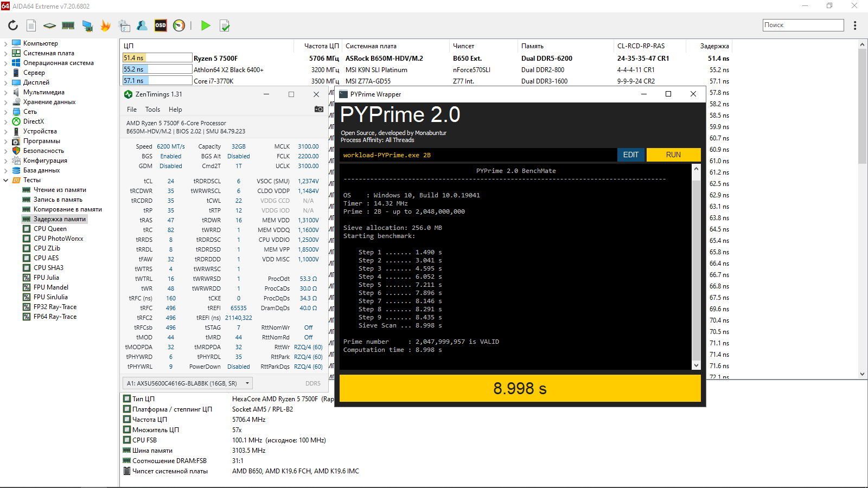This screenshot has height=488, width=868.
Task: Expand the Дисплей tree node
Action: pos(6,82)
